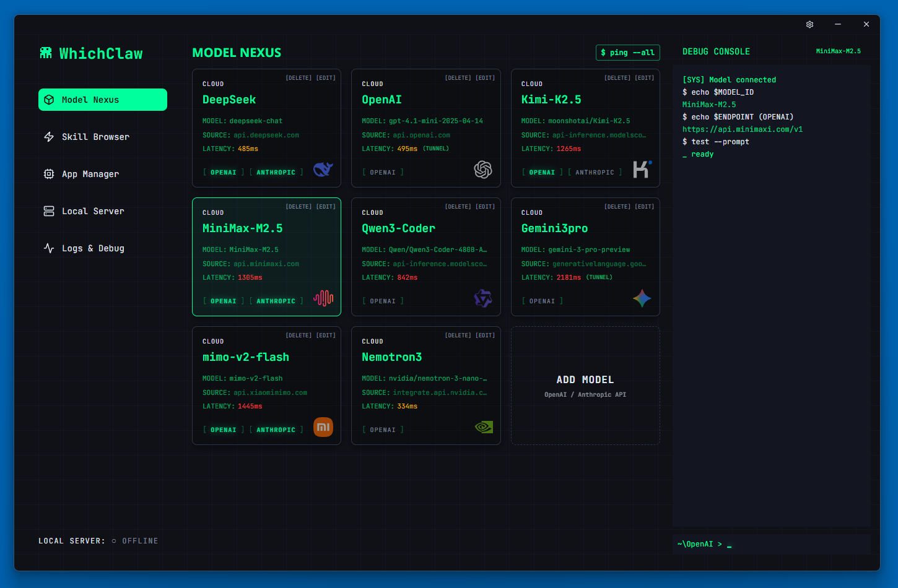Screen dimensions: 898x588
Task: Click the OpenAI logo on the OpenAI card
Action: click(482, 168)
